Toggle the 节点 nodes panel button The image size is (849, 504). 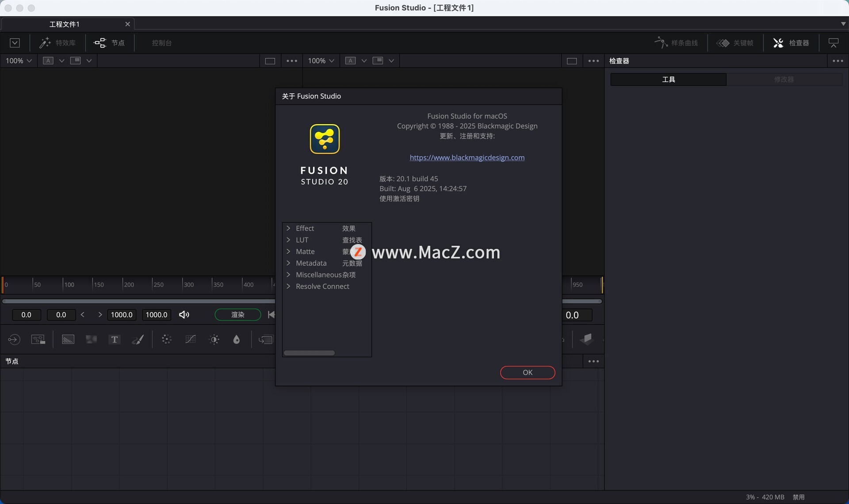(x=109, y=43)
